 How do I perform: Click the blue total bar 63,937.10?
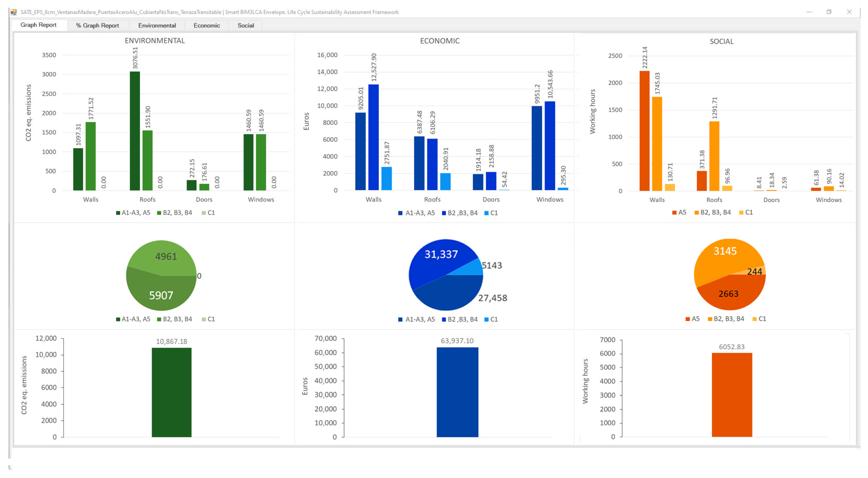[457, 392]
